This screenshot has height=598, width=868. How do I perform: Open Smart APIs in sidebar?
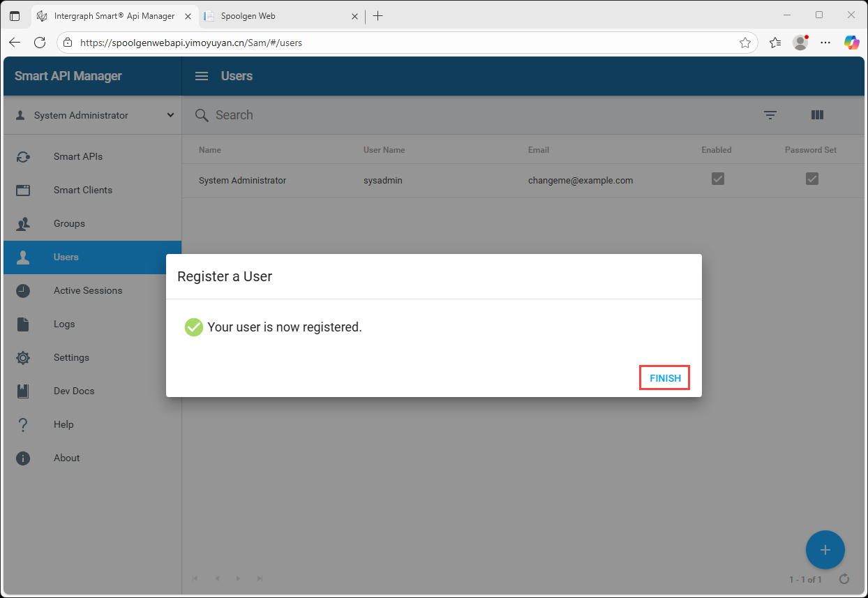[x=78, y=156]
